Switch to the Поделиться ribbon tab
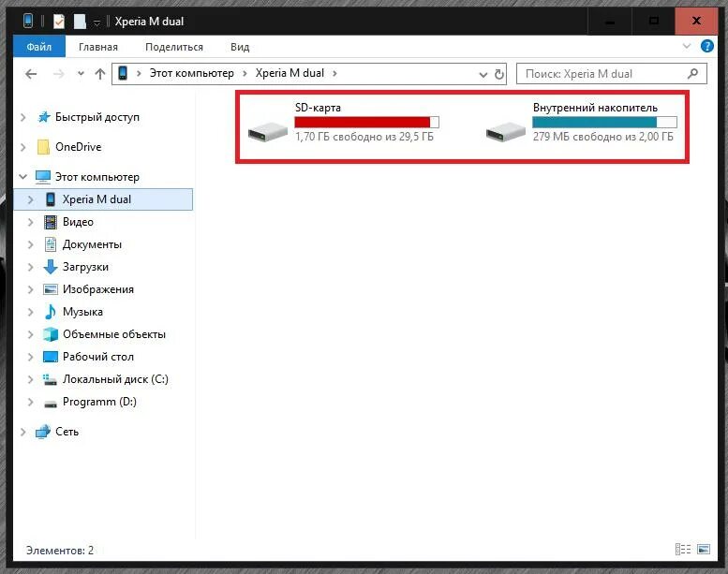 point(174,47)
